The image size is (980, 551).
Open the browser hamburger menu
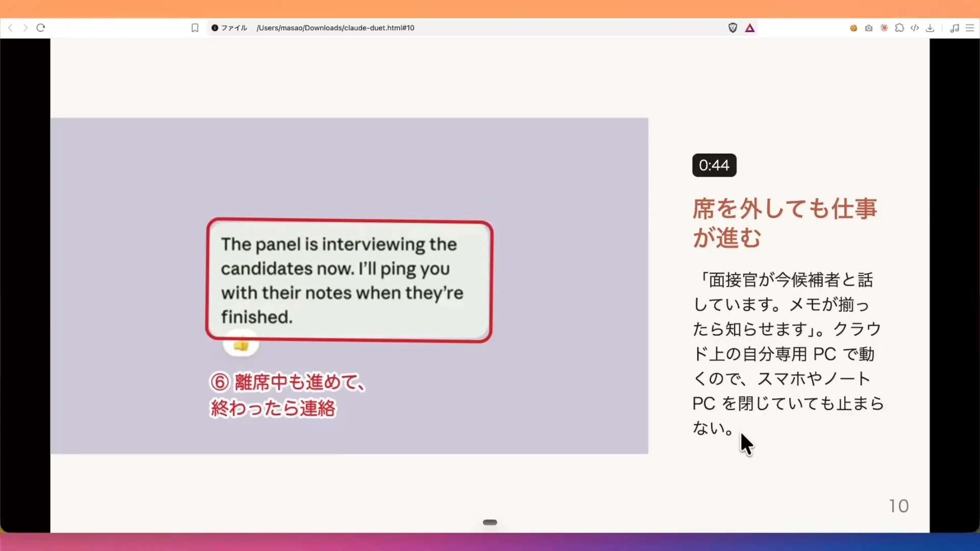(x=970, y=28)
